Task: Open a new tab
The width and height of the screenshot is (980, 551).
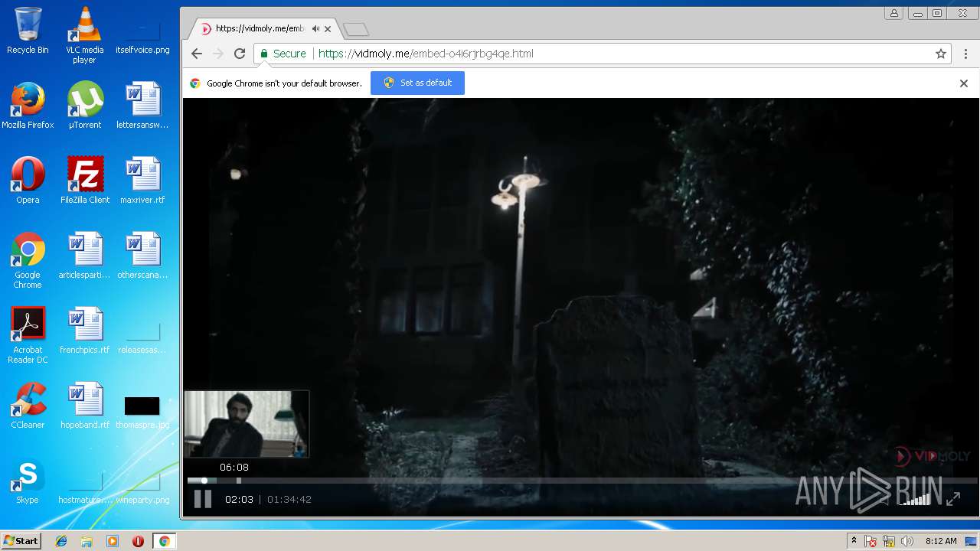Action: point(356,30)
